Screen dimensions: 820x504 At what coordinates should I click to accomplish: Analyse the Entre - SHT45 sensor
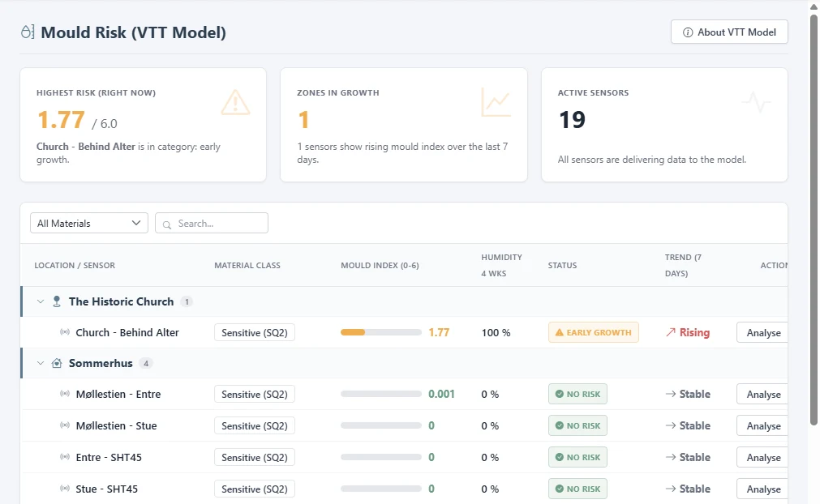tap(763, 458)
